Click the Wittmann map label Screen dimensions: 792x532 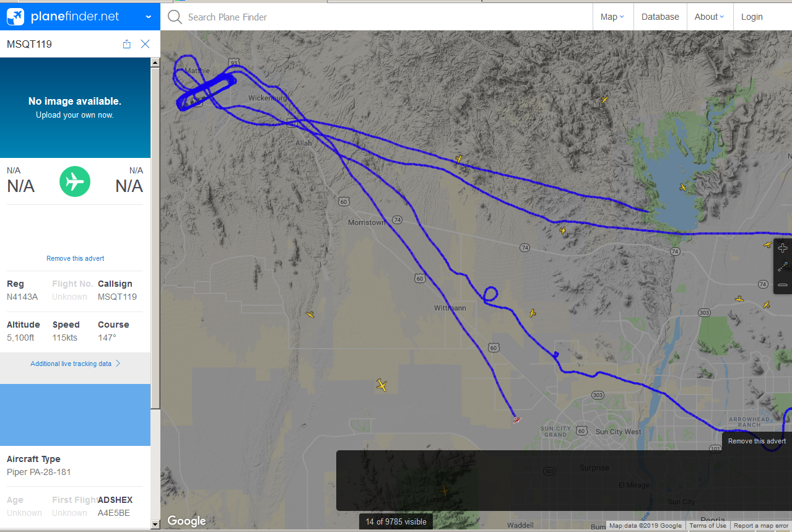coord(450,308)
